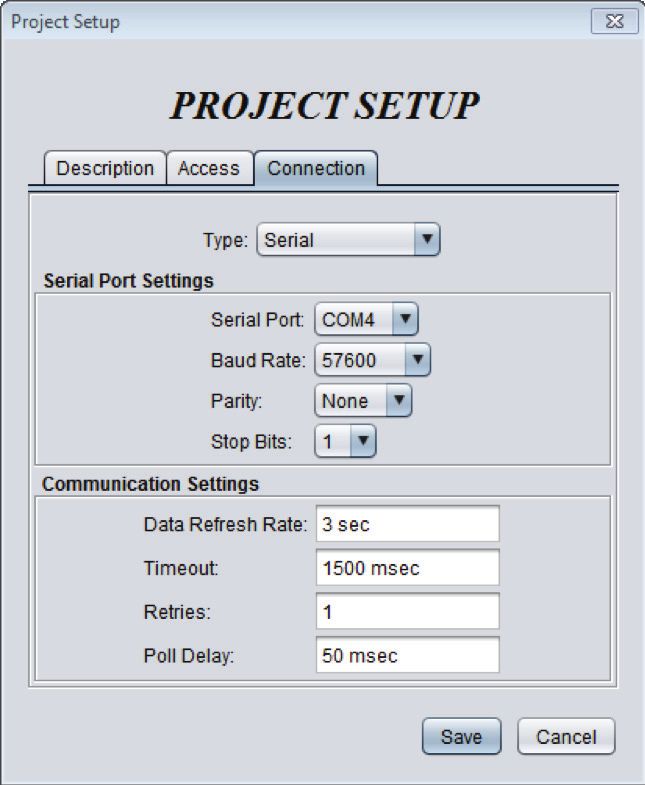Viewport: 645px width, 785px height.
Task: Select the Poll Delay text box
Action: click(x=408, y=655)
